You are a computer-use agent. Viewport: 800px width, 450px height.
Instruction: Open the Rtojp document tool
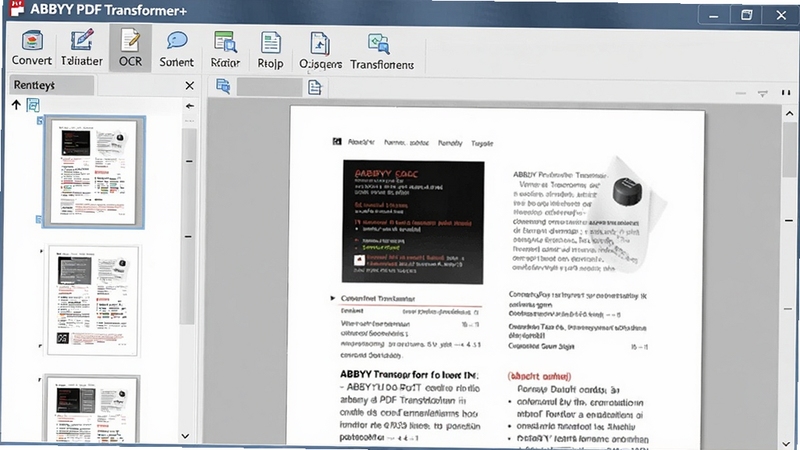[x=270, y=49]
